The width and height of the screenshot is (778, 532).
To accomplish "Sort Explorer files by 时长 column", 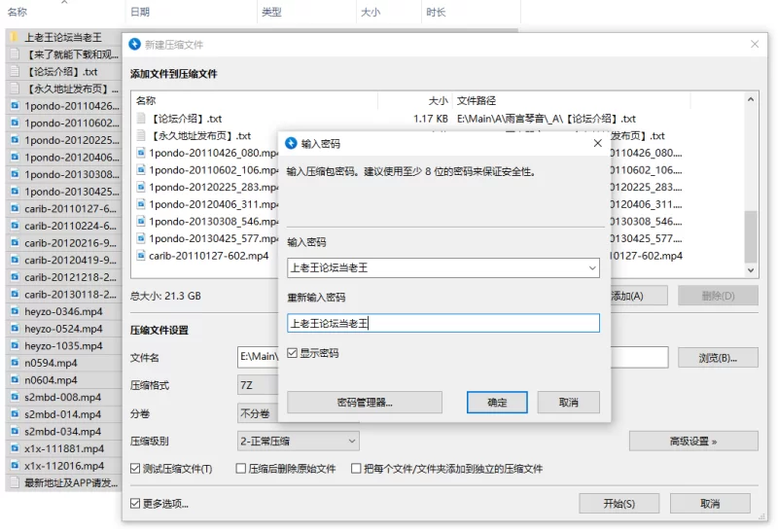I will 436,12.
